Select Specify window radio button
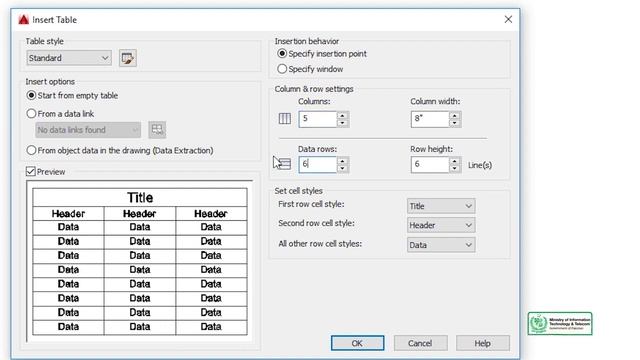 (x=310, y=69)
